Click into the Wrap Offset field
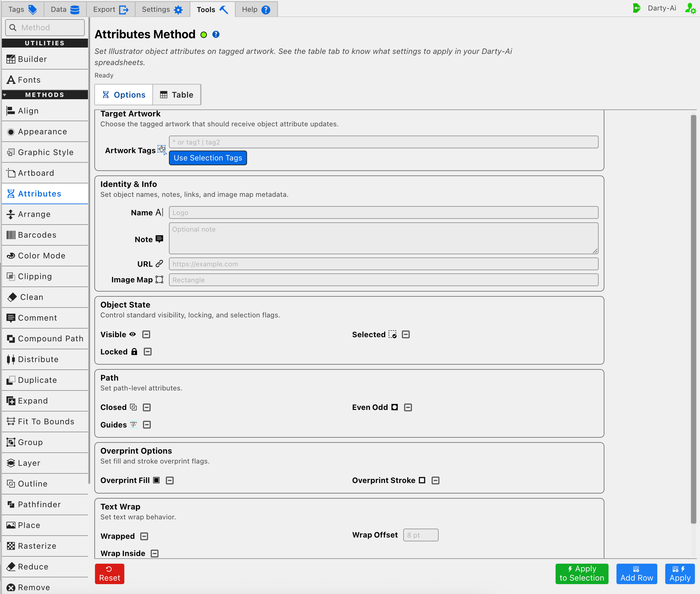This screenshot has height=594, width=700. [x=420, y=535]
